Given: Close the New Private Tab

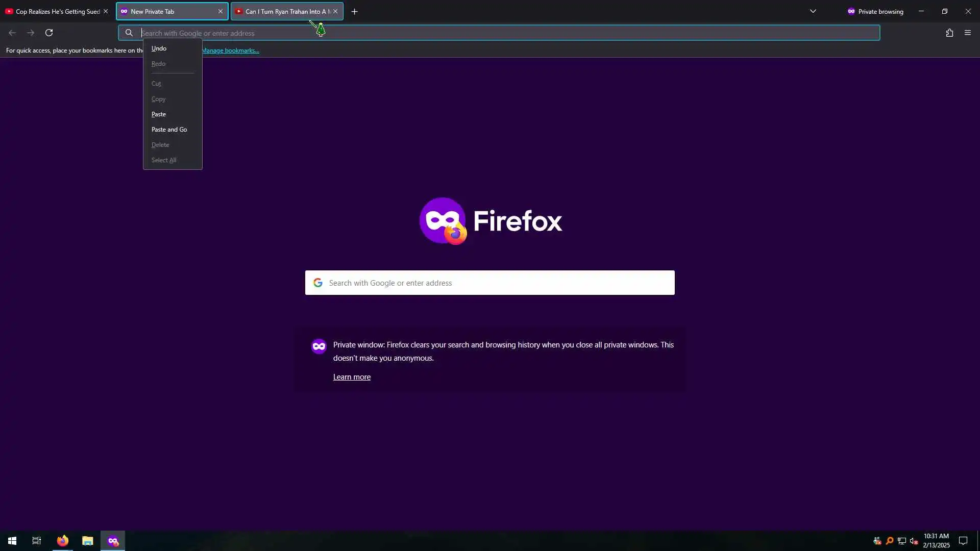Looking at the screenshot, I should pyautogui.click(x=220, y=11).
